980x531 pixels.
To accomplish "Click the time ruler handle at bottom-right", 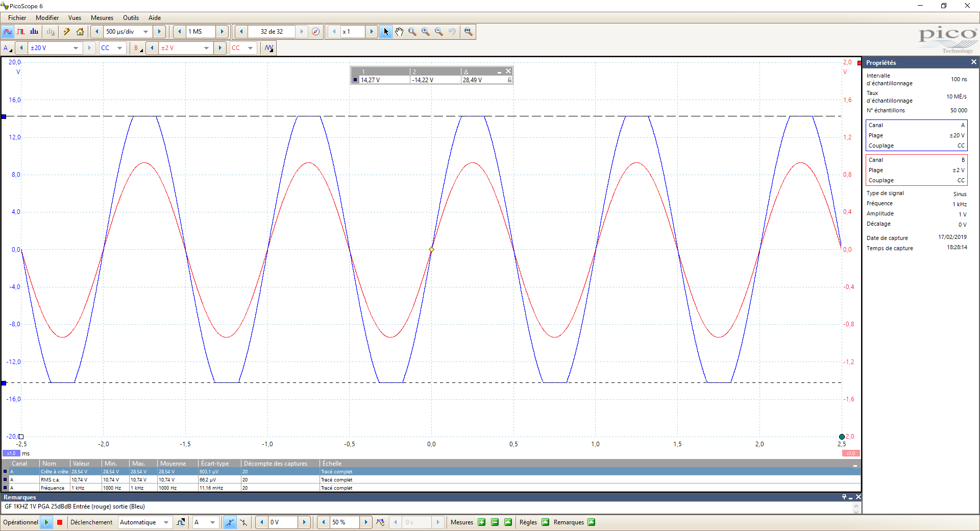I will point(842,437).
